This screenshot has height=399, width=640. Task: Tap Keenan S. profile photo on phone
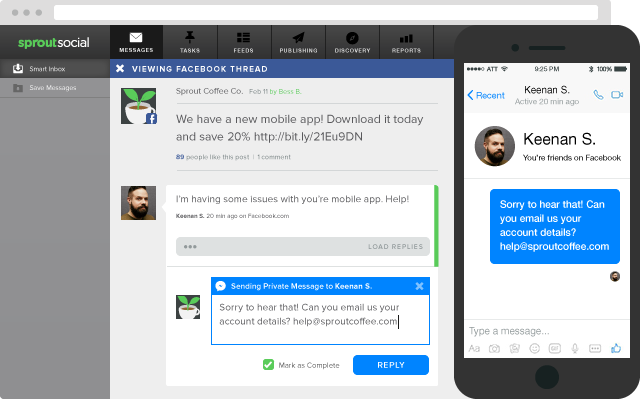pyautogui.click(x=495, y=146)
